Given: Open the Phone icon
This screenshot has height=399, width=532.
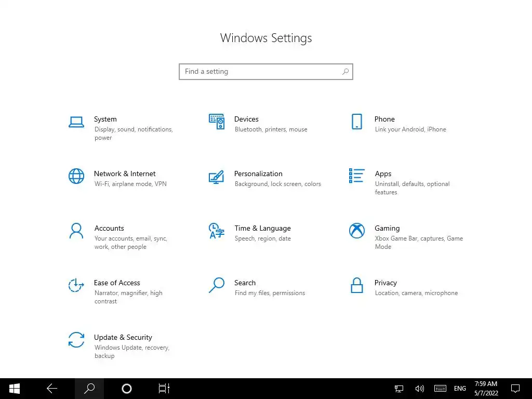Looking at the screenshot, I should pos(357,122).
